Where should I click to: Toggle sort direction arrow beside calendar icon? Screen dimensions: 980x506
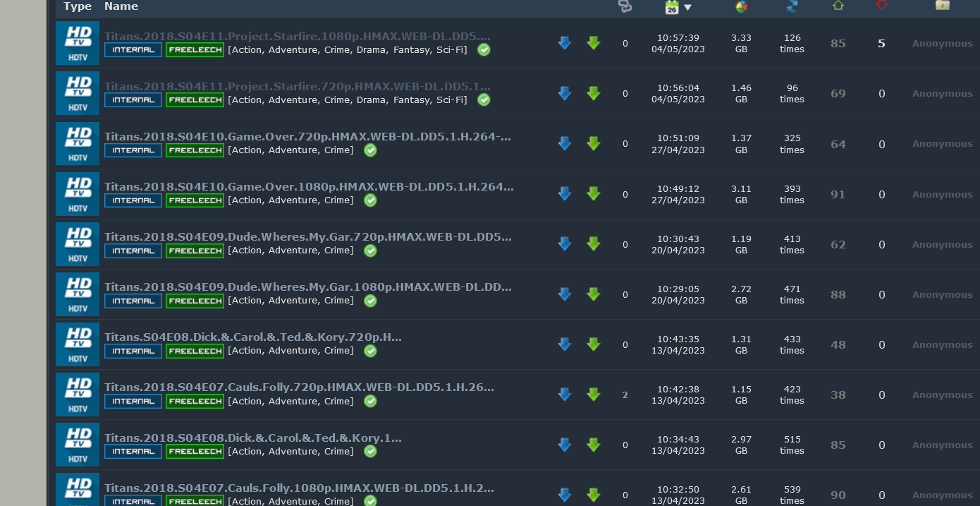pyautogui.click(x=687, y=8)
